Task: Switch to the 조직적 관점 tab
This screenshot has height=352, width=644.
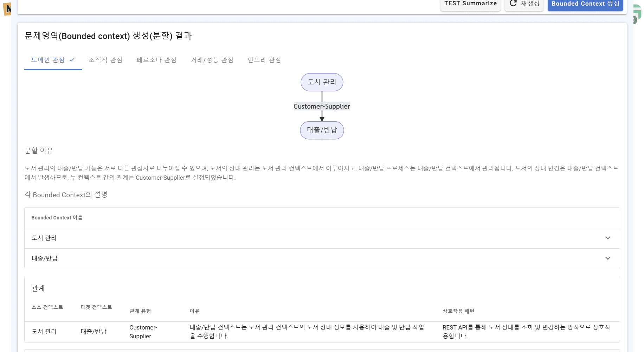Action: point(105,60)
